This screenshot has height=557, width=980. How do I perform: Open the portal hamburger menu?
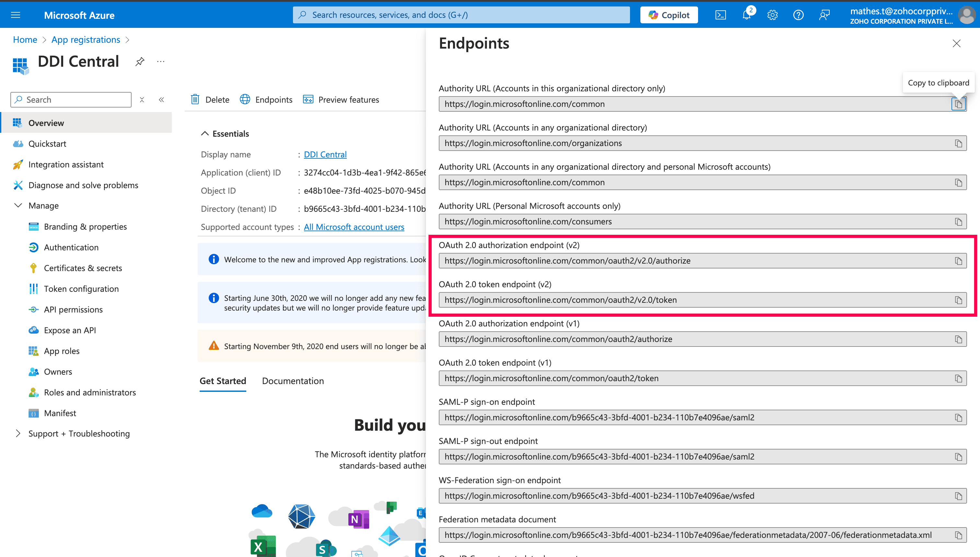pyautogui.click(x=16, y=15)
